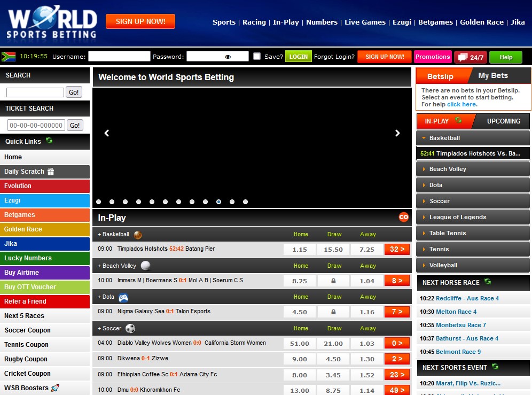Click the green LOGIN button
The height and width of the screenshot is (395, 532).
point(298,57)
